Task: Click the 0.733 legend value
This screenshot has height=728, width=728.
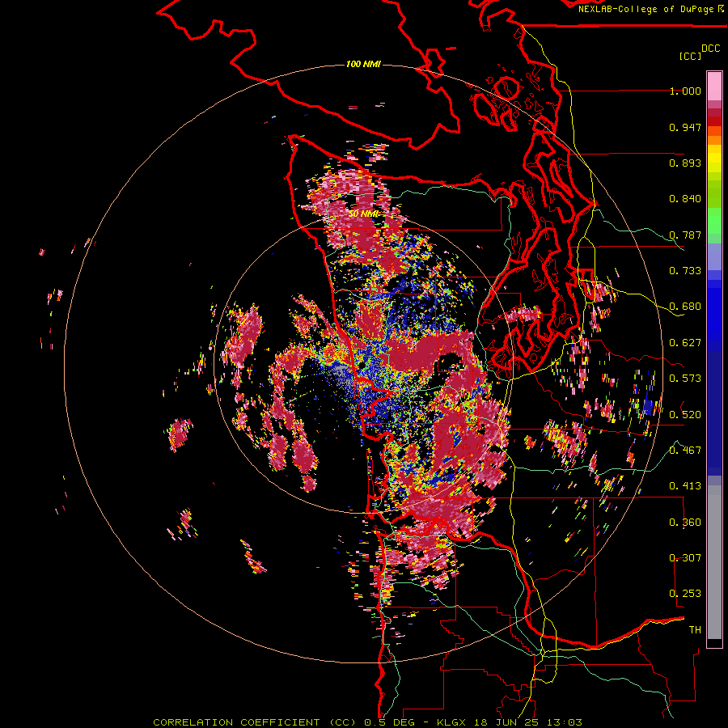Action: click(x=685, y=271)
